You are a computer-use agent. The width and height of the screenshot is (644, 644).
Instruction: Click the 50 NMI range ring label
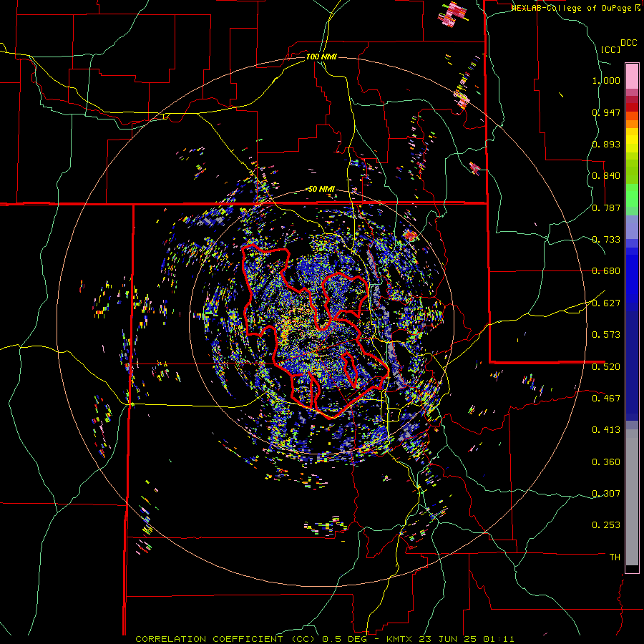321,189
